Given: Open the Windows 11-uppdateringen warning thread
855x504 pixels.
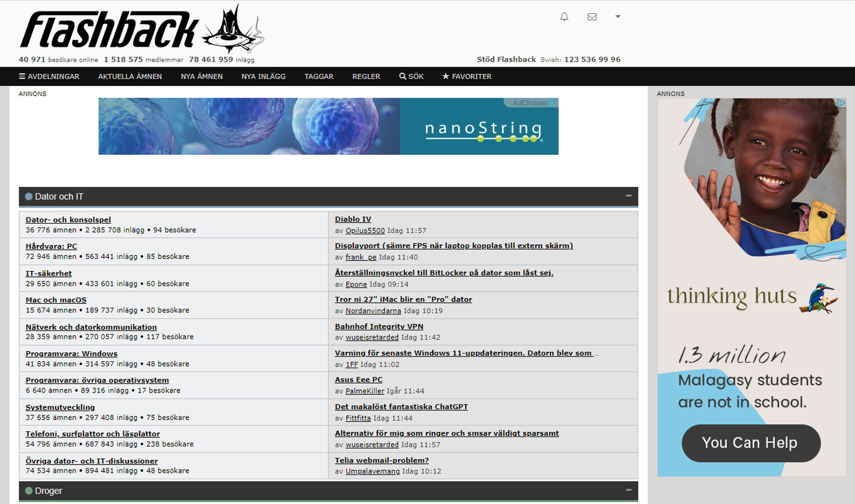Looking at the screenshot, I should point(467,353).
